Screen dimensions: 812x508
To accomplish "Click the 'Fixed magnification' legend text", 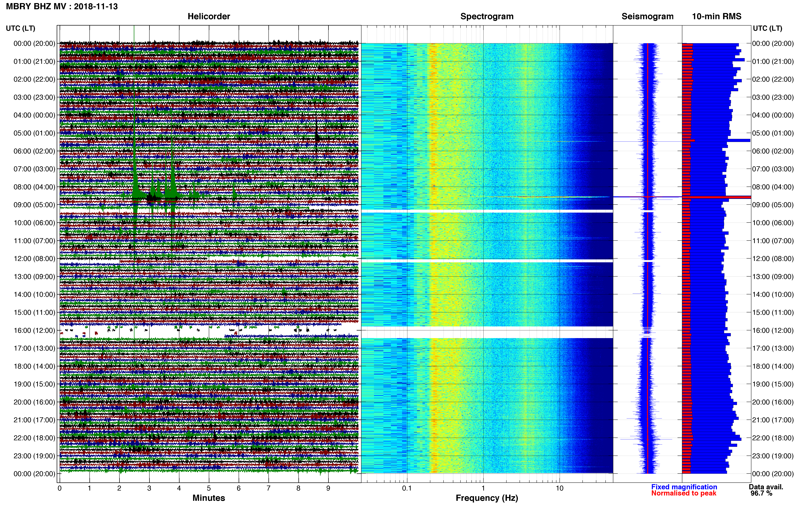I will coord(684,487).
